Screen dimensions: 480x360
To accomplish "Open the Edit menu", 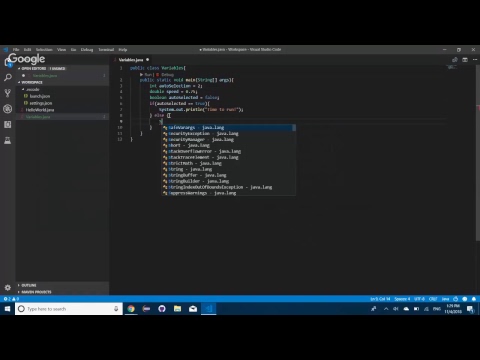I will click(x=27, y=50).
